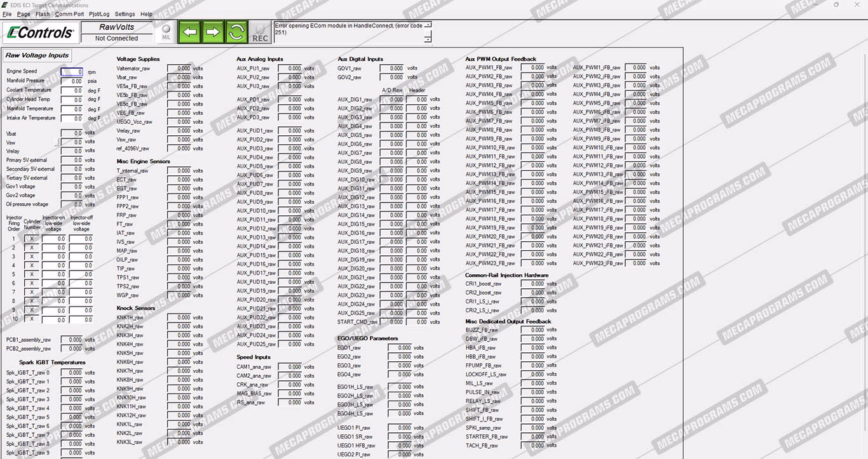Screen dimensions: 868x459
Task: Open the Comm Port menu
Action: click(69, 14)
